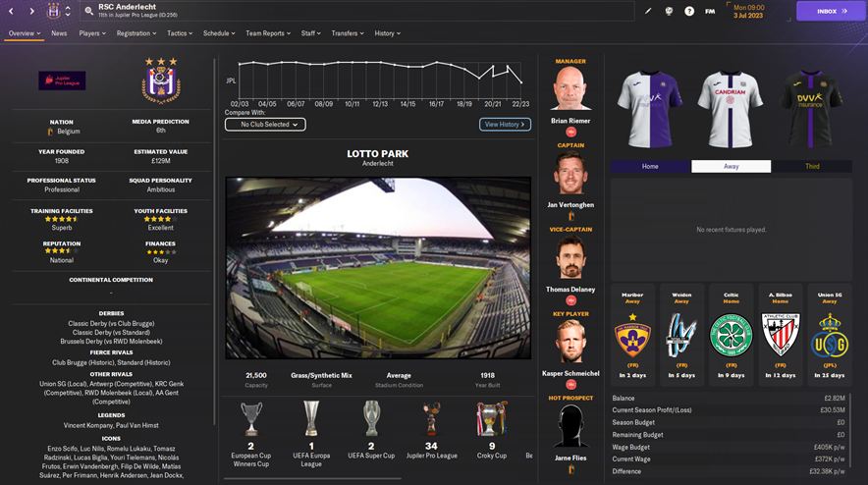
Task: Expand the Staff menu
Action: (311, 33)
